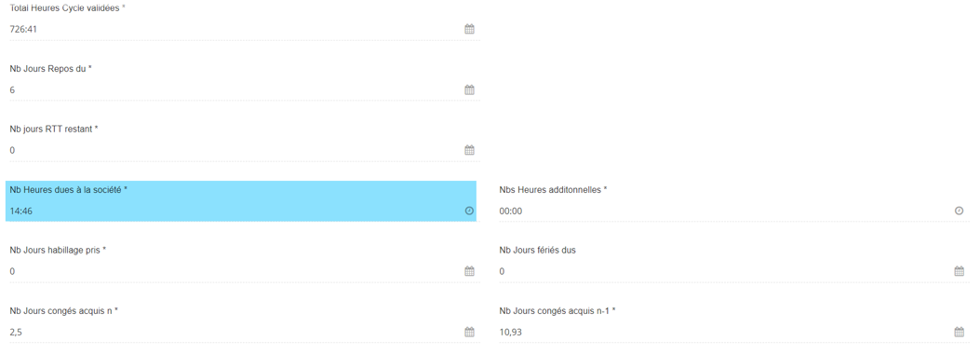Click calendar icon in Nb Jours Repos du field
The height and width of the screenshot is (355, 980).
pos(469,89)
